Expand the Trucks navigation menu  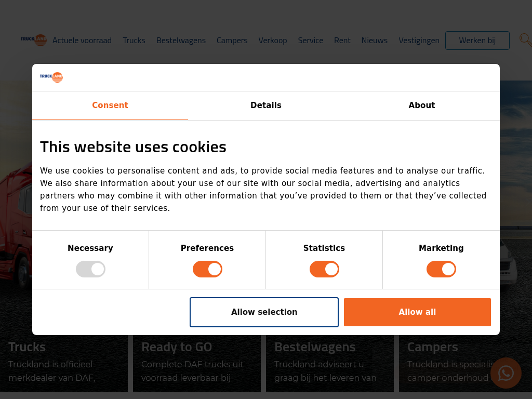pos(134,41)
